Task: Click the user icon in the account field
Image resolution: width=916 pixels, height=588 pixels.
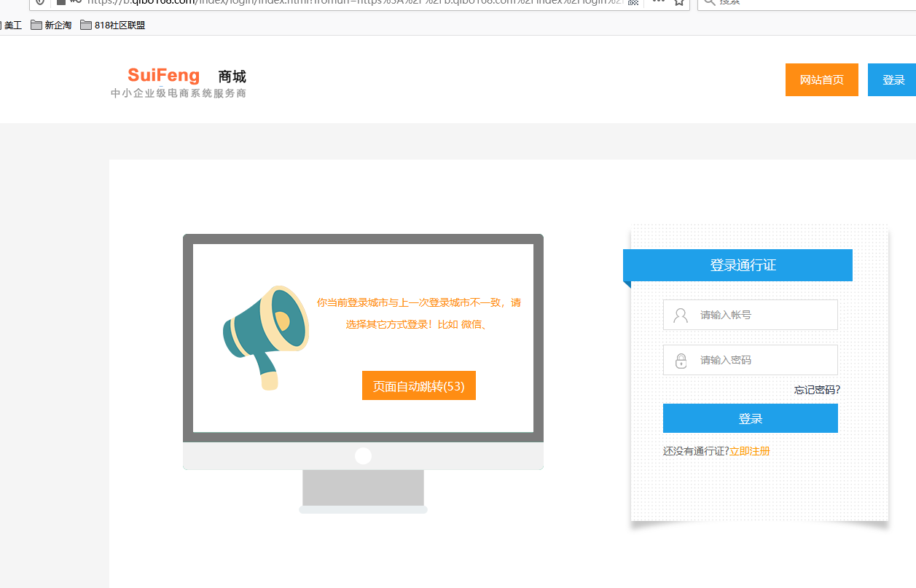Action: point(681,315)
